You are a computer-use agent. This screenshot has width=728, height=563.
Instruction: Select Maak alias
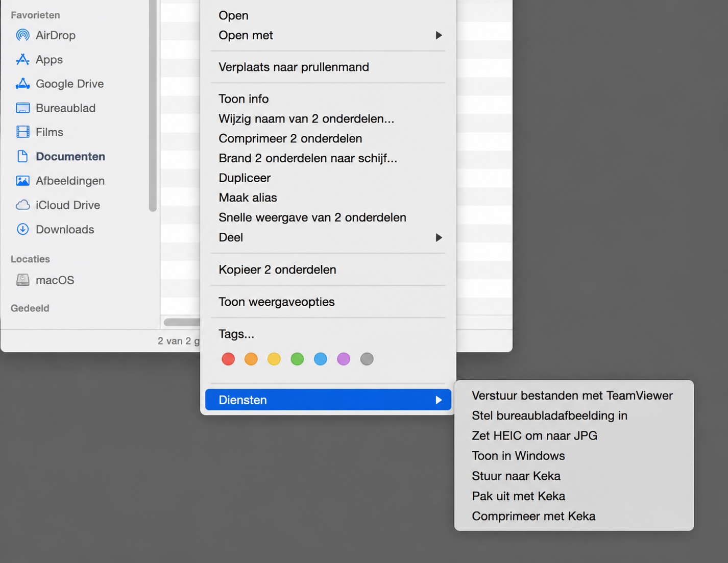point(328,198)
